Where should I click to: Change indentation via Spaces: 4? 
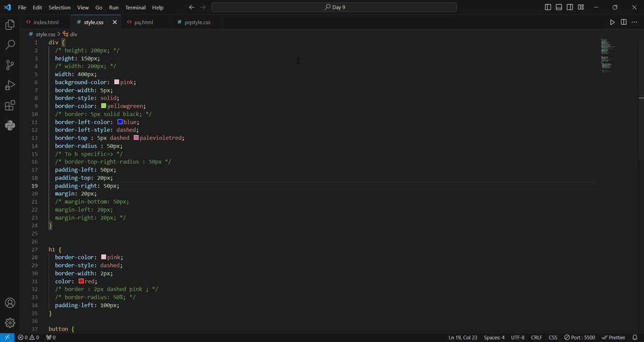click(x=494, y=337)
